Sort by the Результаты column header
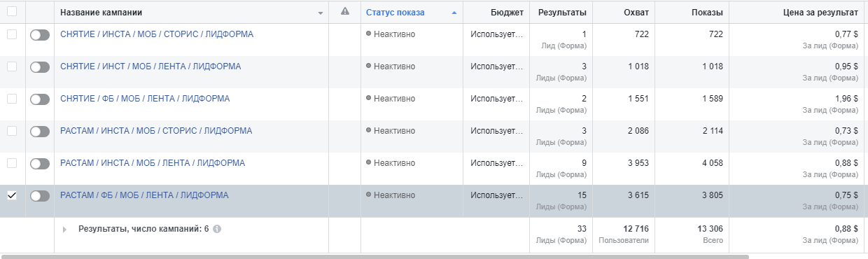 click(562, 12)
